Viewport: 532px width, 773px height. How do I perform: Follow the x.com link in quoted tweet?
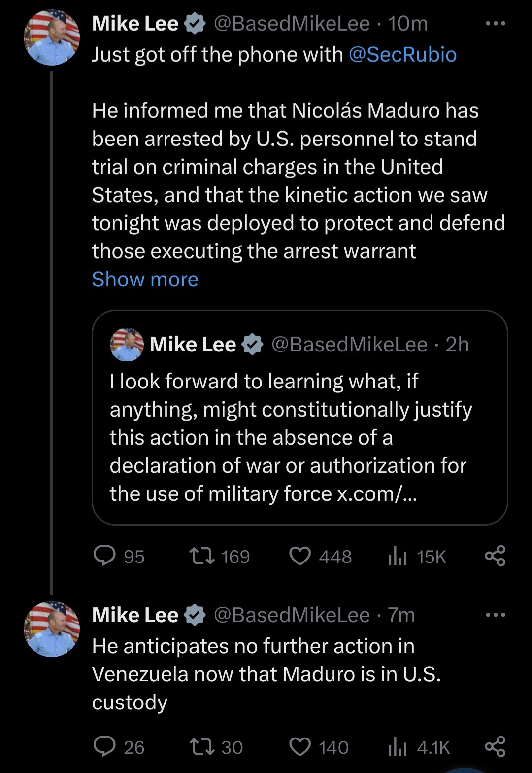377,493
